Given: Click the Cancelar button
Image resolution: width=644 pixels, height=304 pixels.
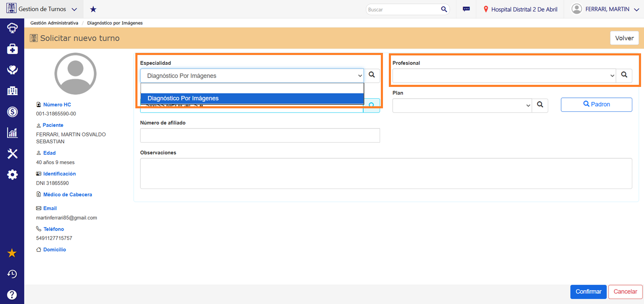Looking at the screenshot, I should (626, 291).
